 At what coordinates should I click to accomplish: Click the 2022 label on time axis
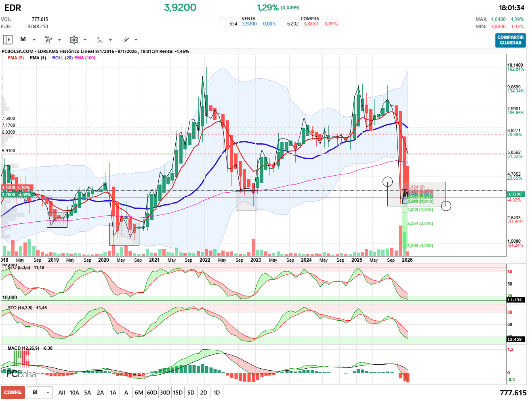click(x=205, y=260)
